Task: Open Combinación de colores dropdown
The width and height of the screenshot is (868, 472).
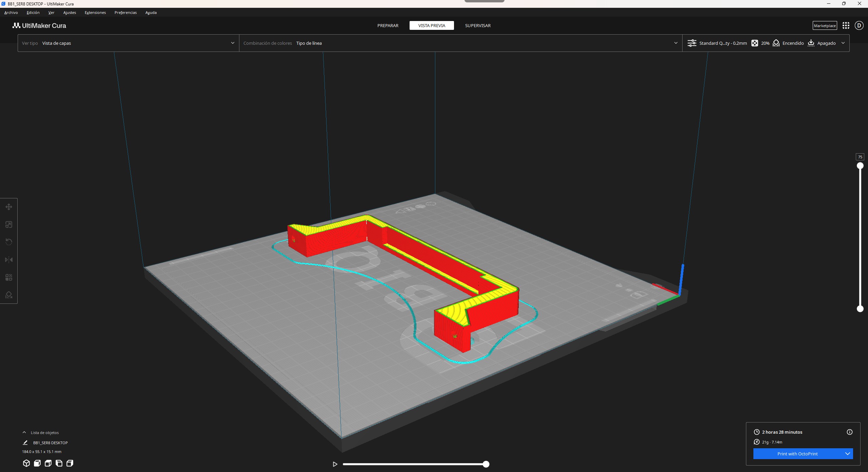Action: point(461,43)
